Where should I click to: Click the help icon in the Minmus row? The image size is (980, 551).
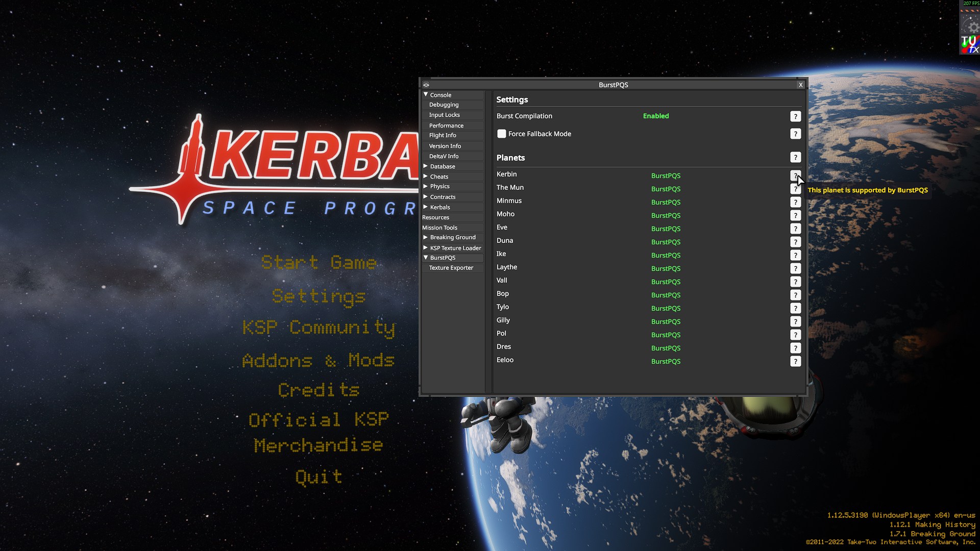pyautogui.click(x=795, y=202)
